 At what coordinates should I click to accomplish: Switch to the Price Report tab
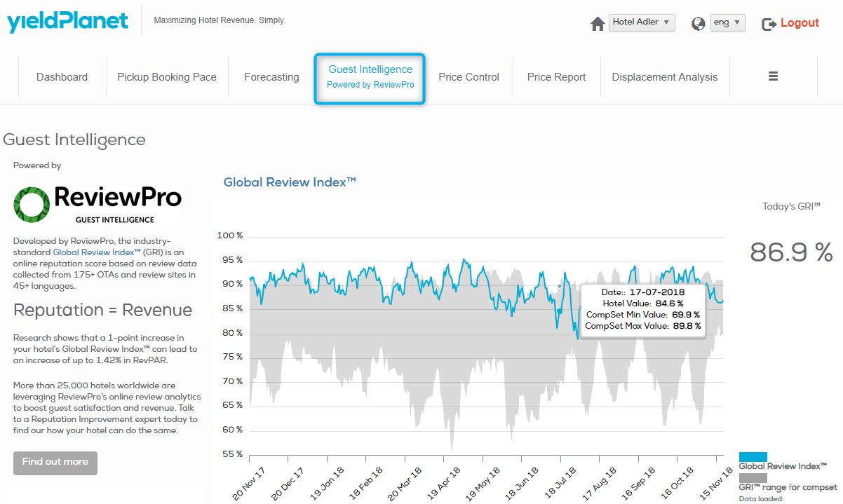point(557,77)
